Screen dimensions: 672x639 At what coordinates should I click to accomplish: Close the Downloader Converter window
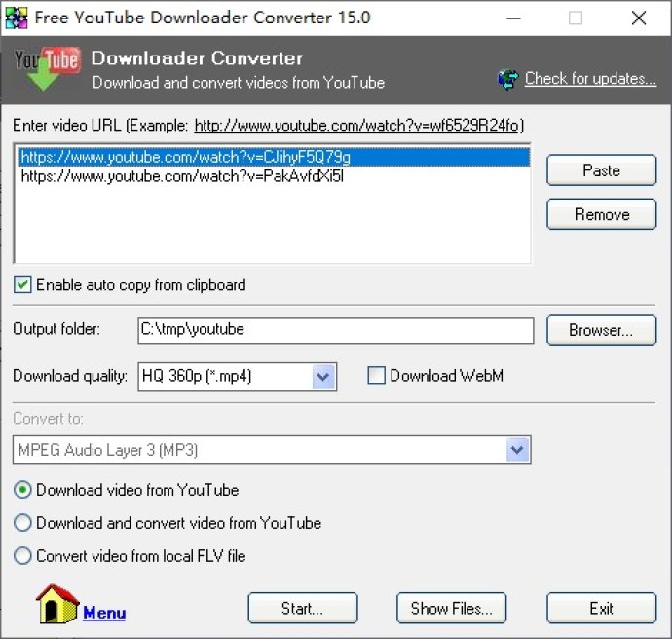point(639,18)
